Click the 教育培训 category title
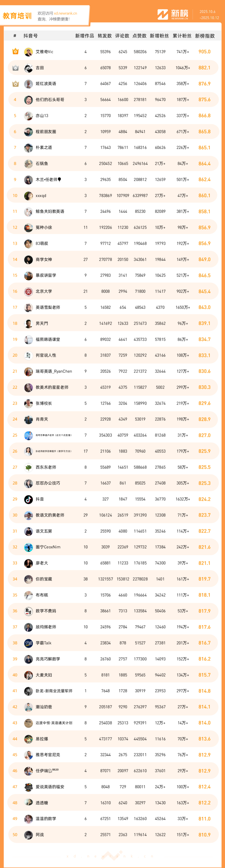The image size is (225, 868). [x=17, y=16]
